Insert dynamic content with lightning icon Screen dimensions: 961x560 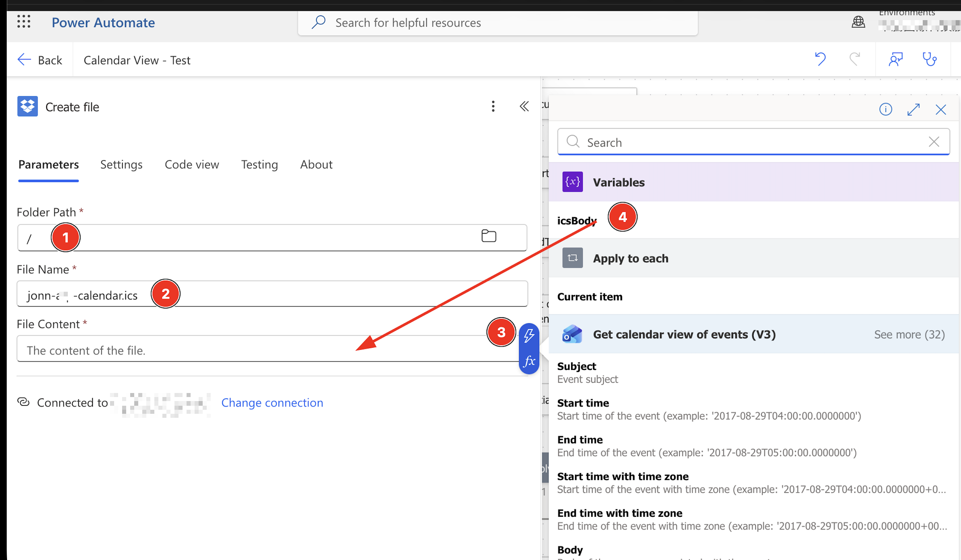click(x=529, y=336)
